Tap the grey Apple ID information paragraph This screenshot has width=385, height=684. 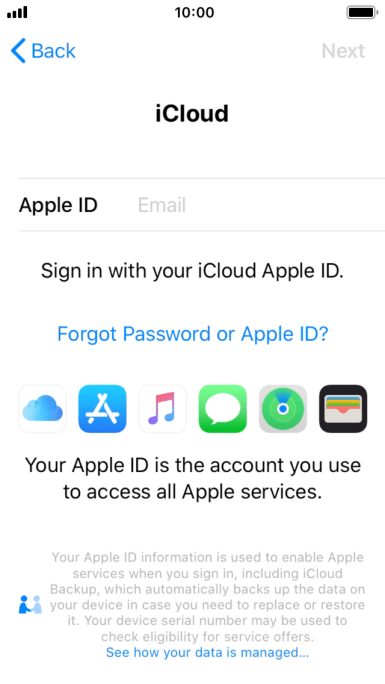point(208,597)
